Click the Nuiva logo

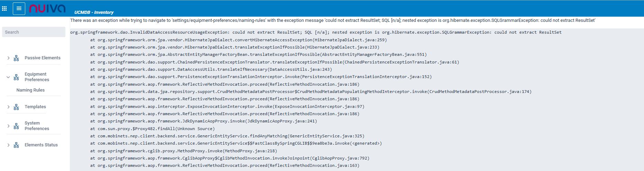[x=47, y=8]
